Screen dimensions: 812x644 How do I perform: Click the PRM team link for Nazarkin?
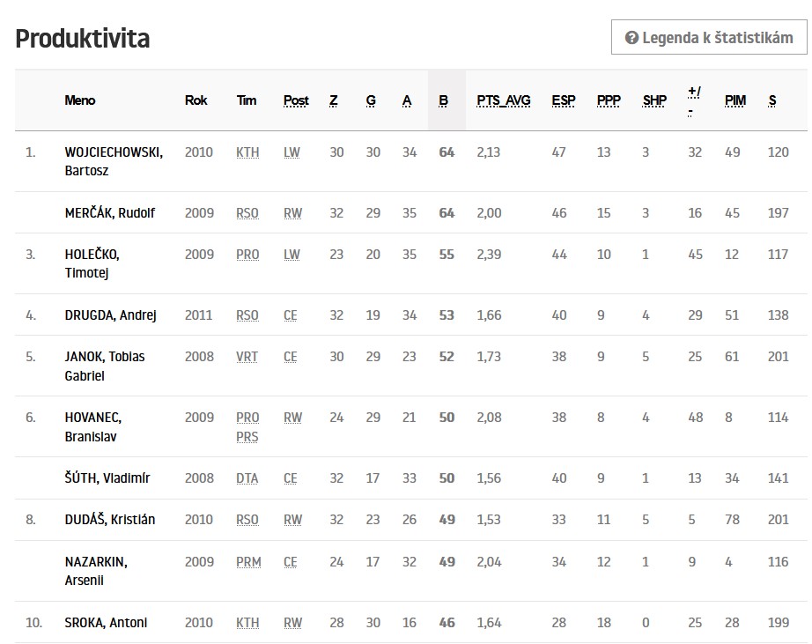pos(248,562)
